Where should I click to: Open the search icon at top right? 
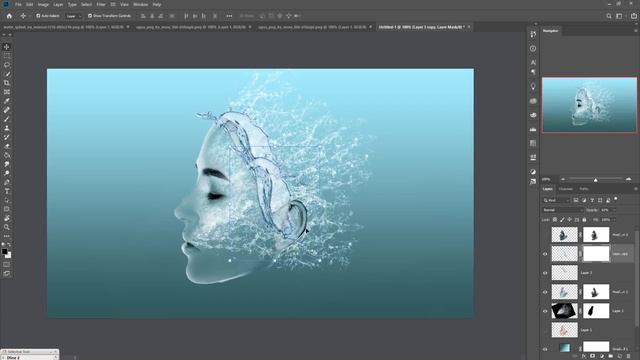(x=609, y=16)
